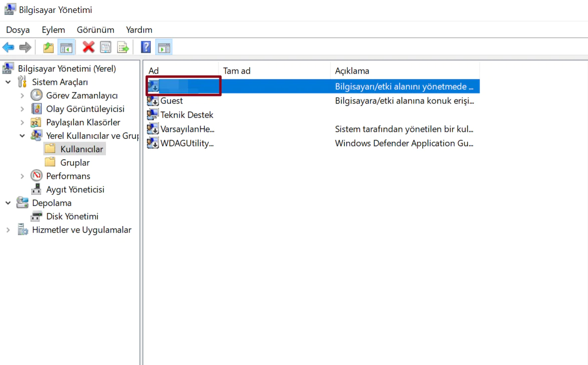Open the Dosya menu
This screenshot has height=365, width=588.
tap(18, 30)
